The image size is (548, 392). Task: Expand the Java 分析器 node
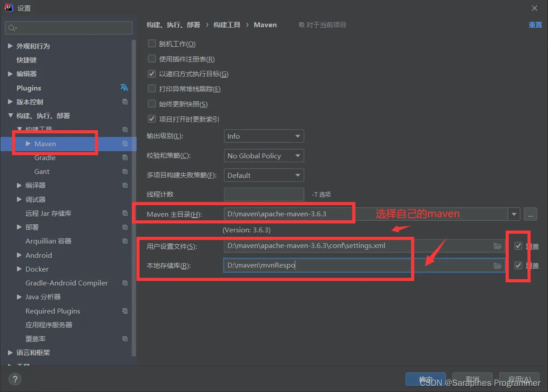pos(19,297)
